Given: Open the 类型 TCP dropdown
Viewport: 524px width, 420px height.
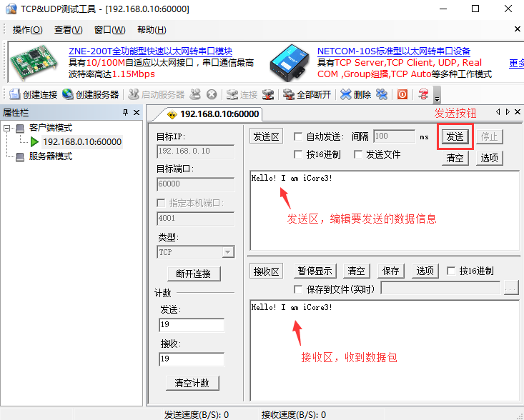Looking at the screenshot, I should [x=227, y=252].
